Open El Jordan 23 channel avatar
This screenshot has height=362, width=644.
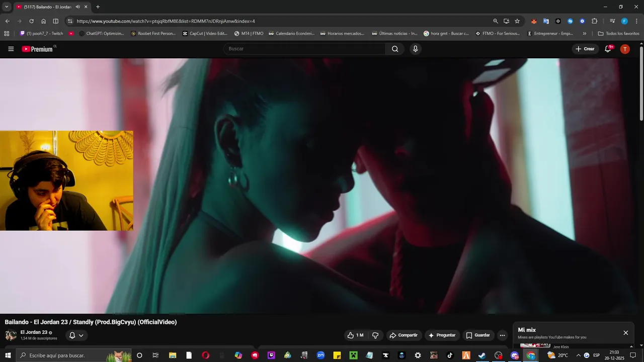click(11, 335)
